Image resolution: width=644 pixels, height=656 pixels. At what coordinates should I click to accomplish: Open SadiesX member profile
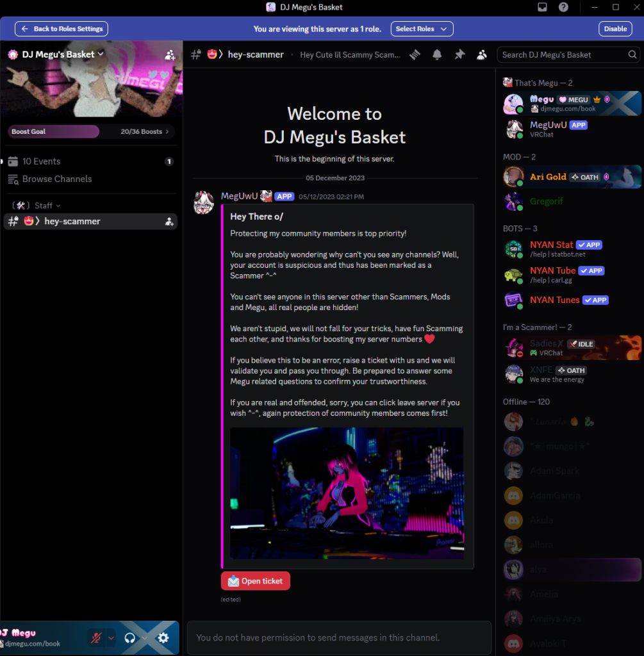572,348
